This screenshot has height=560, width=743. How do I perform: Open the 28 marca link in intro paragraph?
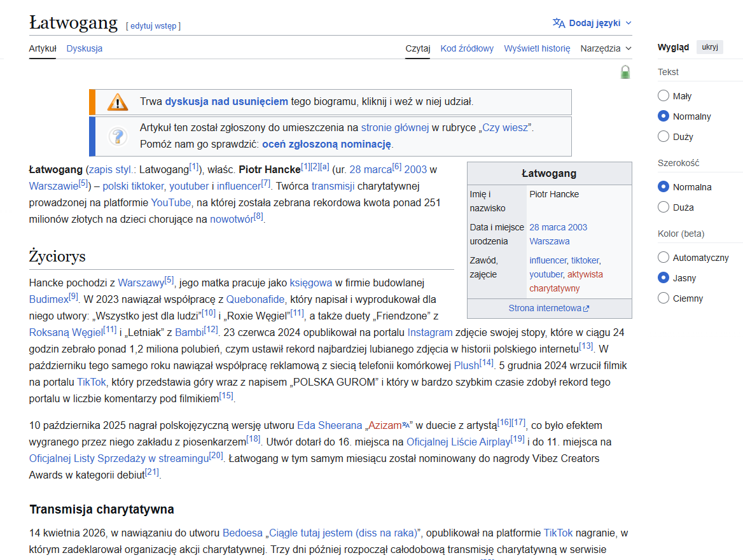coord(371,169)
